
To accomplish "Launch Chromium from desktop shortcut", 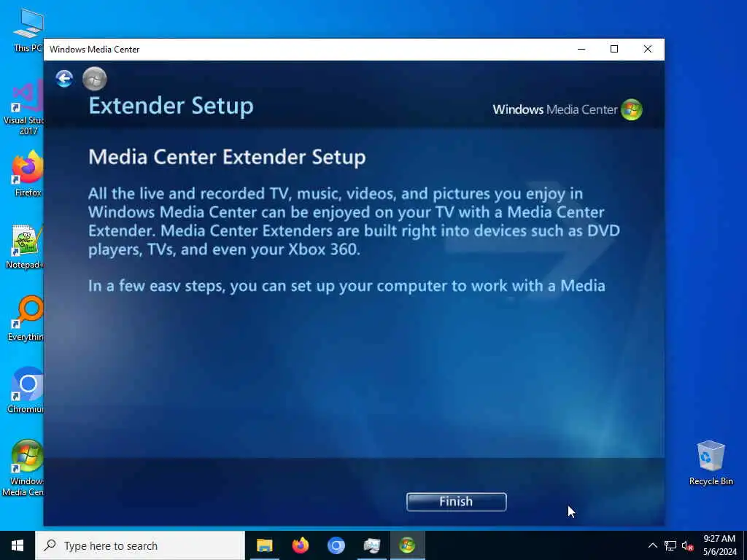I will click(x=26, y=389).
